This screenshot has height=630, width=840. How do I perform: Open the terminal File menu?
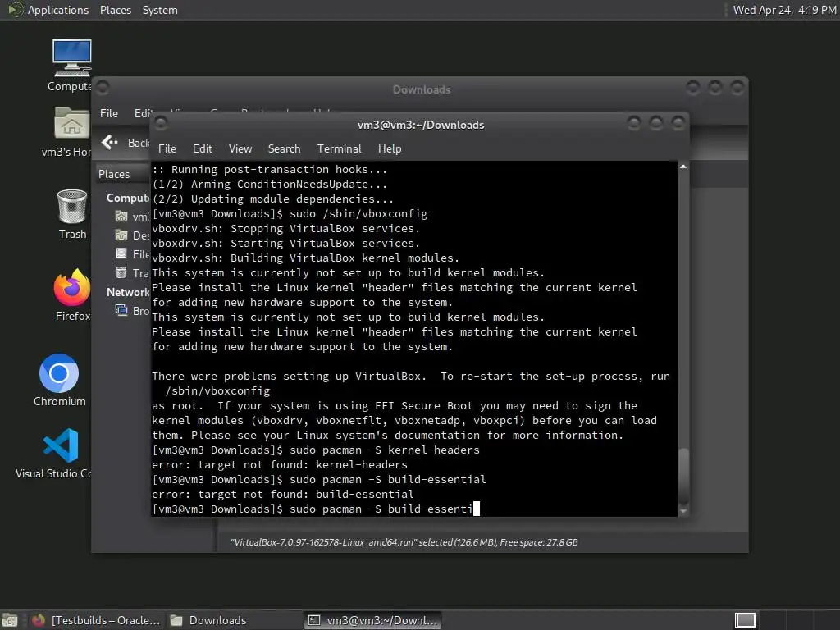[x=167, y=149]
